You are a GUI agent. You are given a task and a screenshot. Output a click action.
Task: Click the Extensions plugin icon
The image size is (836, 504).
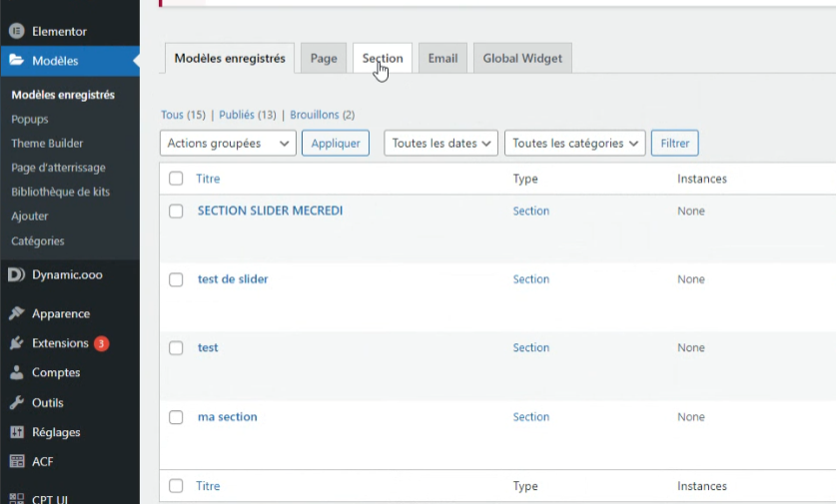[16, 343]
